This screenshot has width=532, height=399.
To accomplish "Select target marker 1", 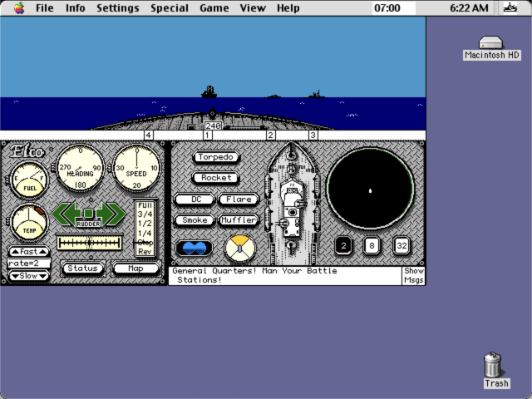I will pyautogui.click(x=208, y=135).
